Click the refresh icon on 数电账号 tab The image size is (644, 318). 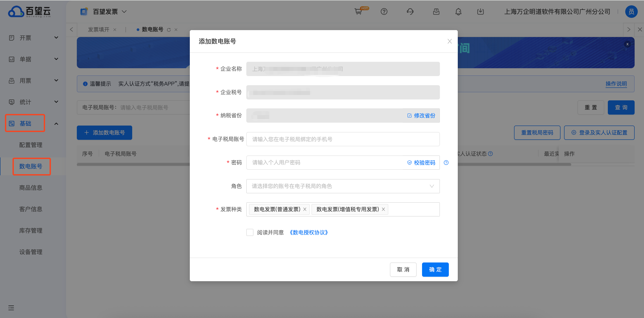169,30
